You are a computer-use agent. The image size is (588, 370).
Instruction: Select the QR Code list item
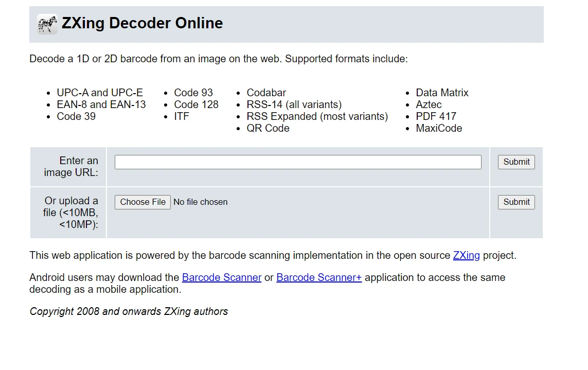pyautogui.click(x=268, y=128)
